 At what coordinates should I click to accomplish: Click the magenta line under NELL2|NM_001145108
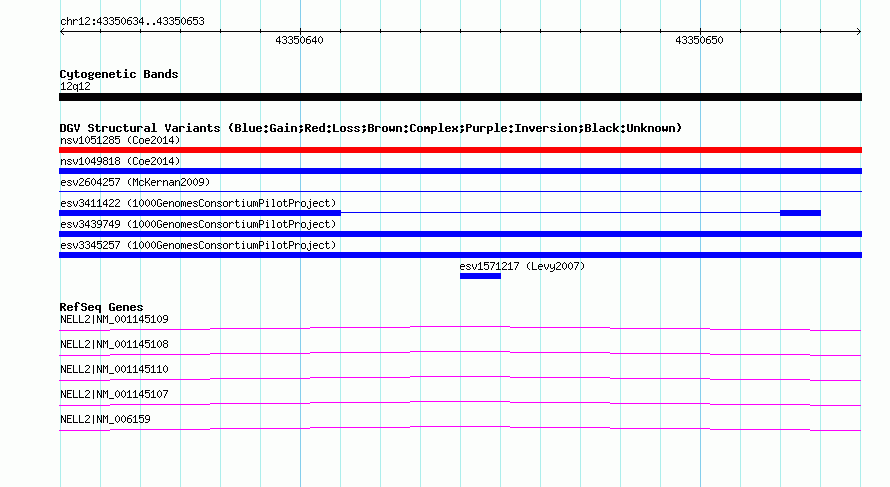pos(460,352)
